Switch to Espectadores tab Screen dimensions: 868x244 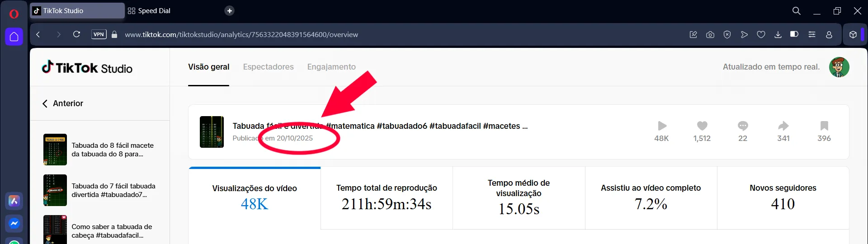pos(269,67)
